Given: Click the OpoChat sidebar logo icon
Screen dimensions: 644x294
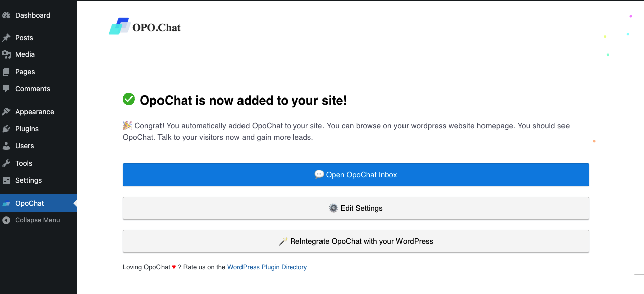Looking at the screenshot, I should (x=6, y=203).
